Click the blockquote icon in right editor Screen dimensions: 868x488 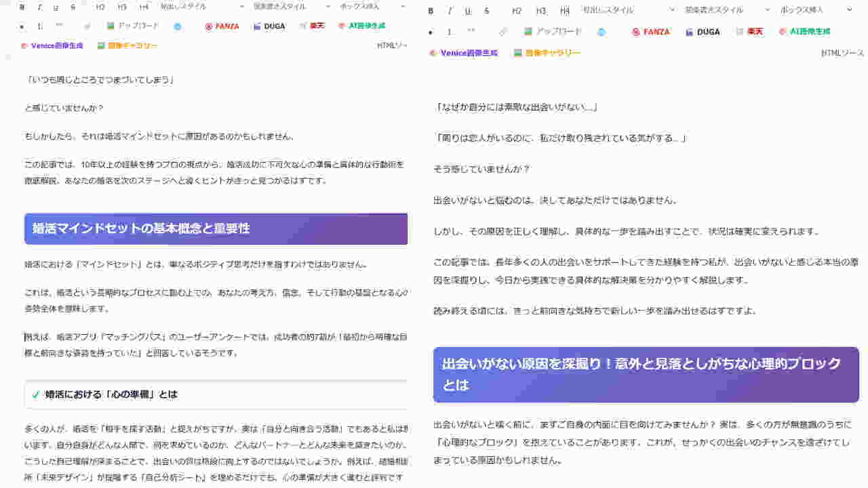click(x=471, y=32)
